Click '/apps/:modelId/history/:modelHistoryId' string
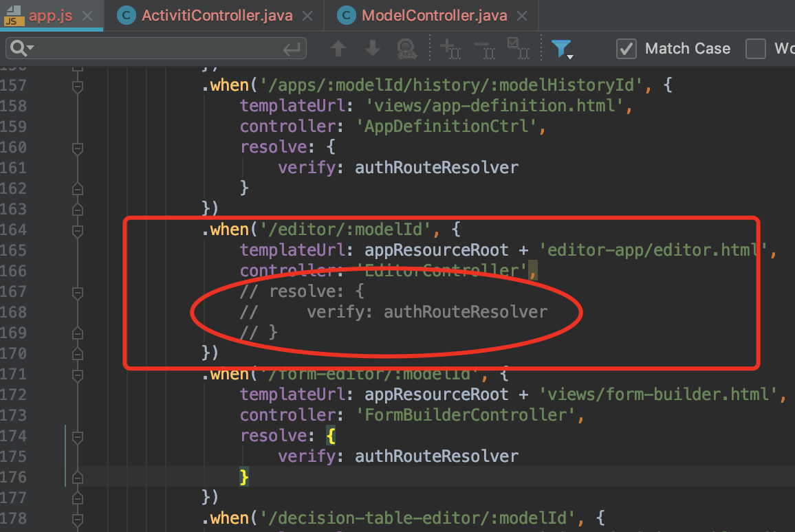Image resolution: width=795 pixels, height=532 pixels. point(451,85)
